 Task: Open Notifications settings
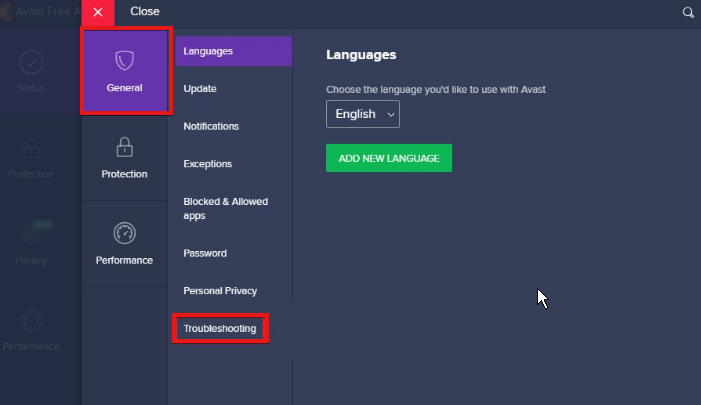click(x=211, y=126)
